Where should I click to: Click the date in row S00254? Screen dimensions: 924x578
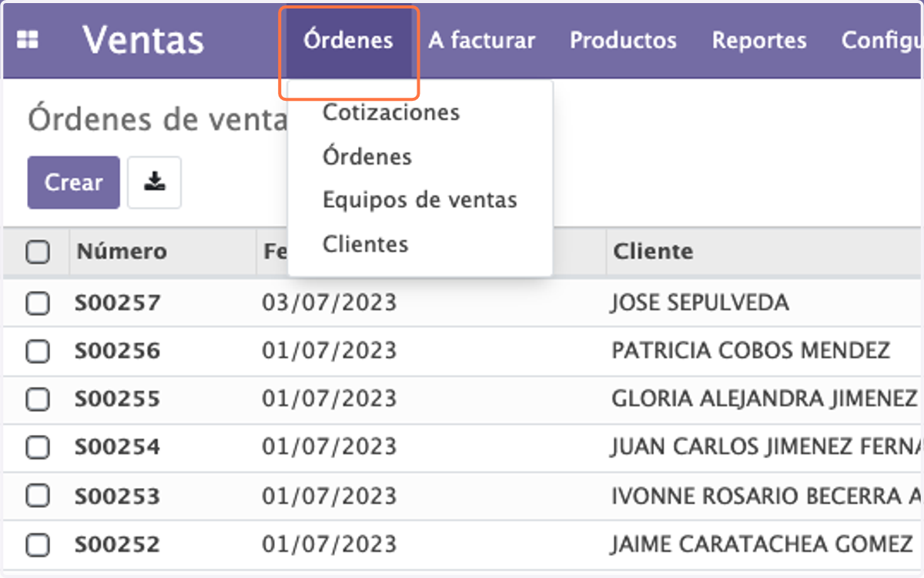click(329, 446)
